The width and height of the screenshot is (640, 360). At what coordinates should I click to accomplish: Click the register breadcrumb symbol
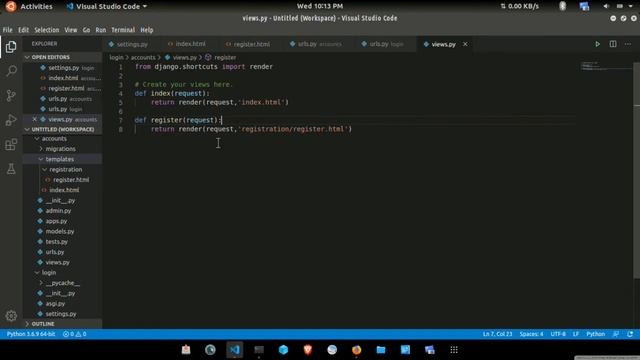click(x=221, y=58)
